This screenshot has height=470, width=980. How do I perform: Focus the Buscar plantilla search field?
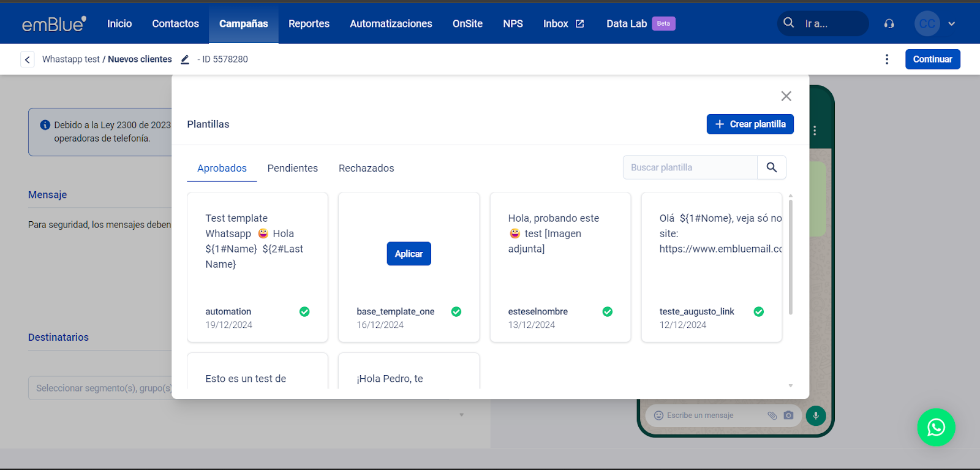[690, 167]
